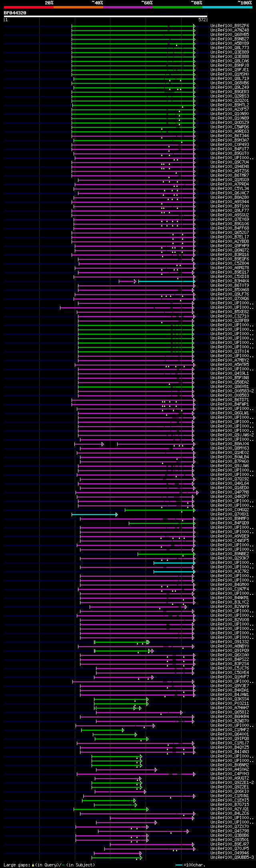This screenshot has width=256, height=868.
Task: Select the UniRef100_C1N7F4 label
Action: pos(230,589)
